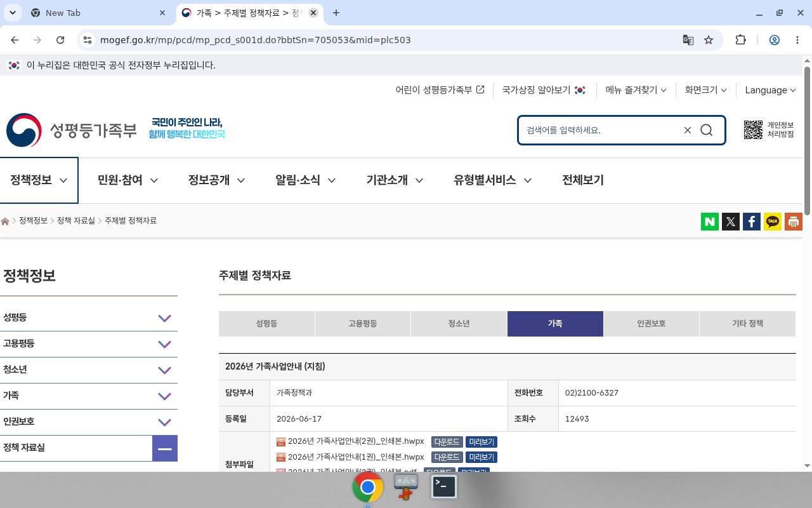Select the 고용평등 topic tab
Viewport: 812px width, 508px height.
coord(363,324)
